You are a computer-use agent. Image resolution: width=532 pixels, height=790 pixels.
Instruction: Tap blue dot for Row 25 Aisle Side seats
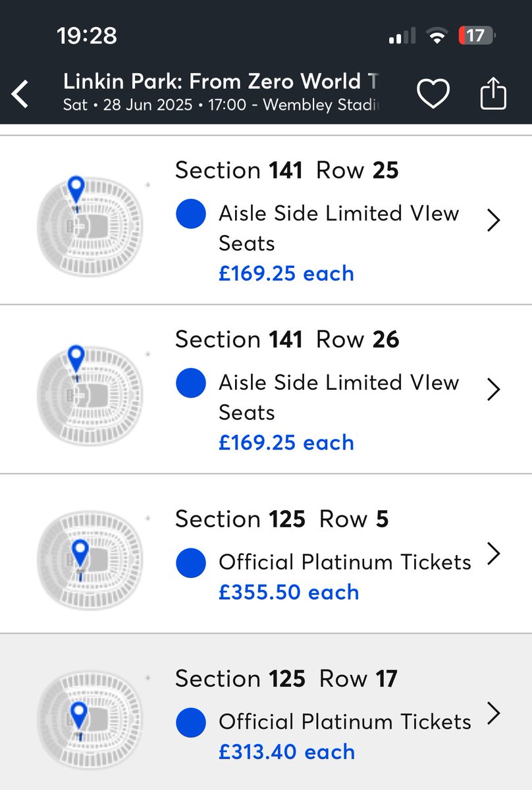coord(191,214)
